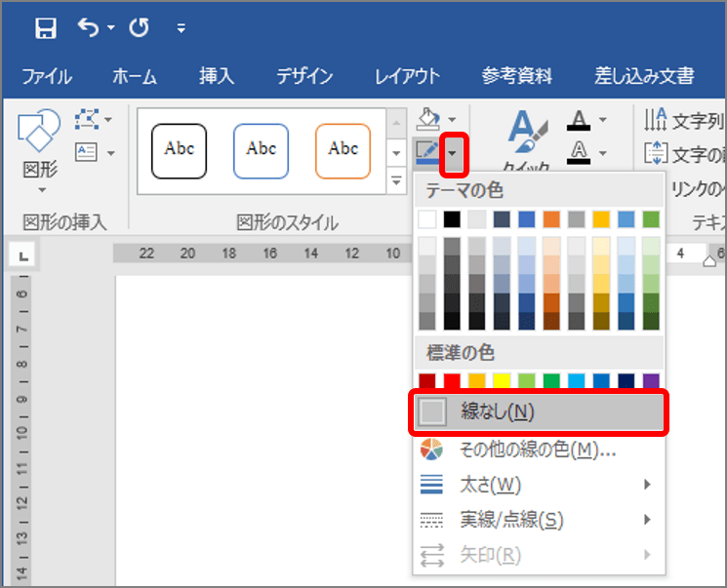Image resolution: width=727 pixels, height=588 pixels.
Task: Click the tab selector L button on ruler
Action: (22, 255)
